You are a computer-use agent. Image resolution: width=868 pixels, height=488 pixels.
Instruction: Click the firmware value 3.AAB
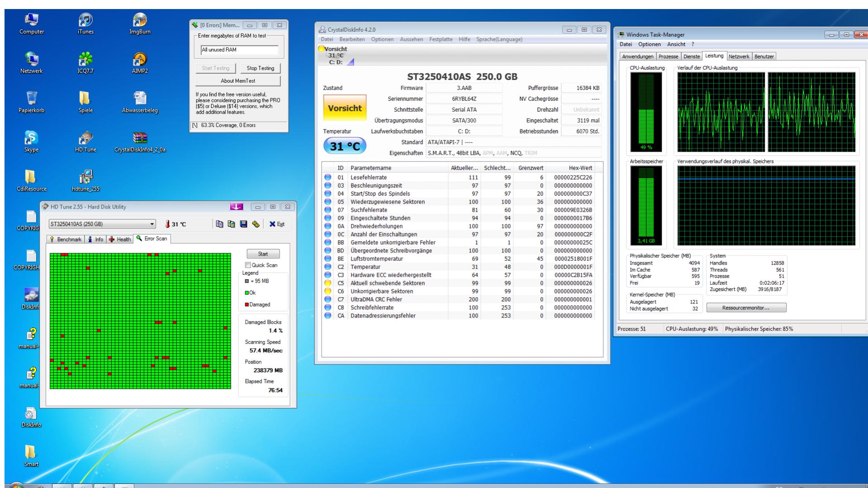tap(464, 88)
